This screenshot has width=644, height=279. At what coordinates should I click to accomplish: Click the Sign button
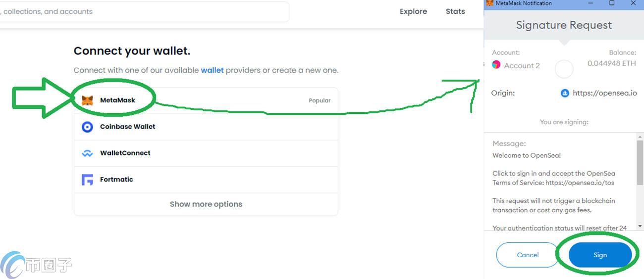[600, 255]
